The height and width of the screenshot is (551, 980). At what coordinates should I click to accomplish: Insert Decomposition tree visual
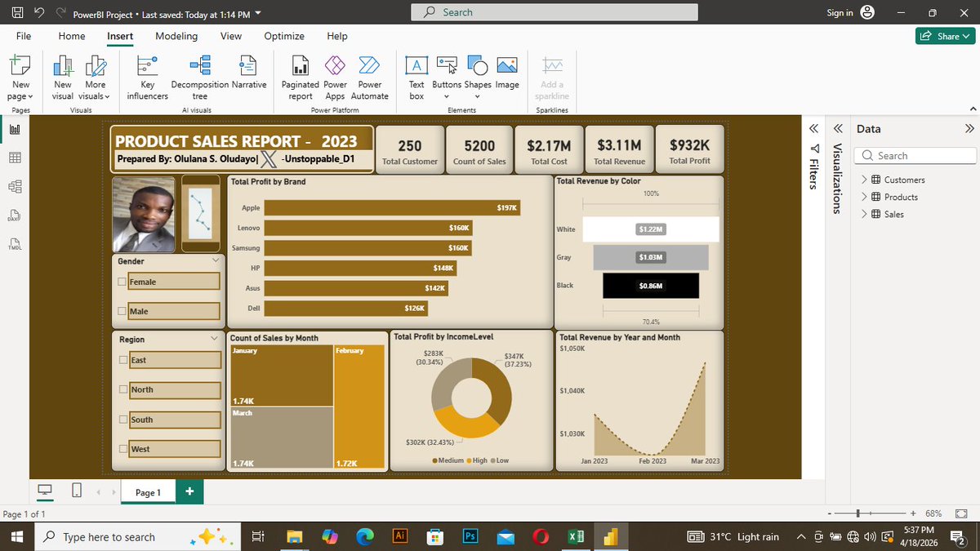[199, 78]
